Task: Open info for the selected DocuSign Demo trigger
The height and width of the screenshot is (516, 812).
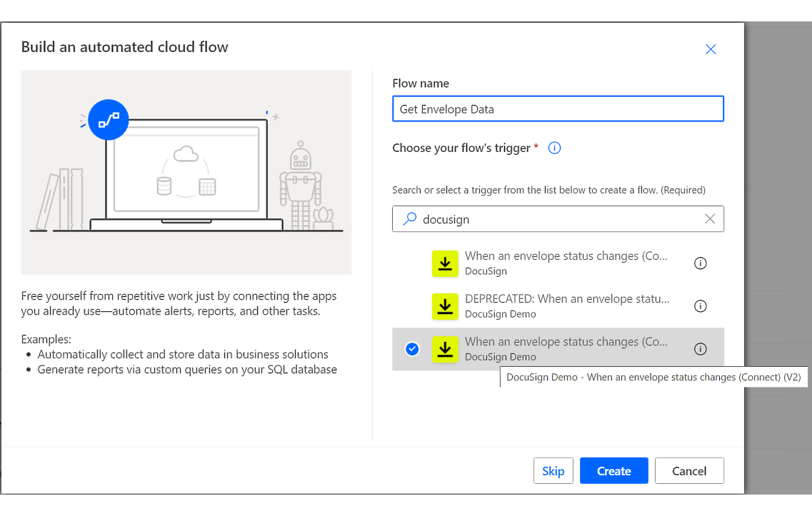Action: click(700, 349)
